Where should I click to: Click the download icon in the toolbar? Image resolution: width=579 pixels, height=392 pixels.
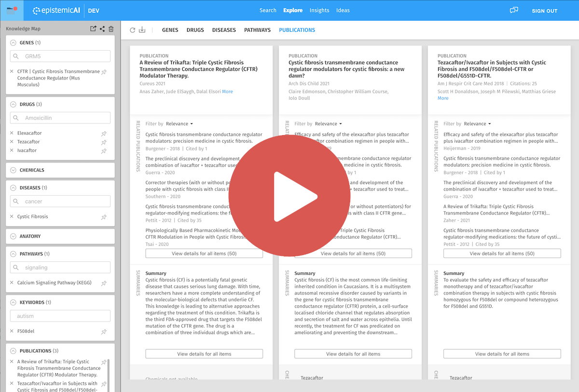click(x=142, y=30)
